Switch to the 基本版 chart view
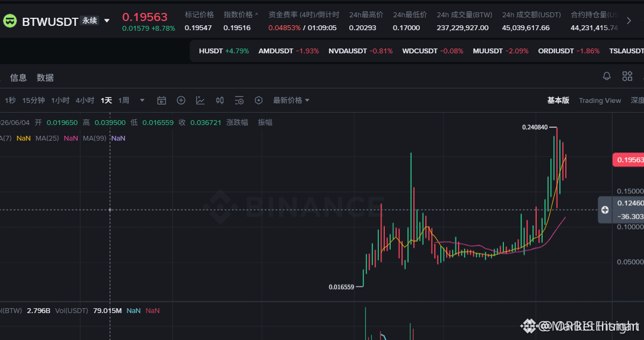The image size is (644, 340). pyautogui.click(x=558, y=100)
